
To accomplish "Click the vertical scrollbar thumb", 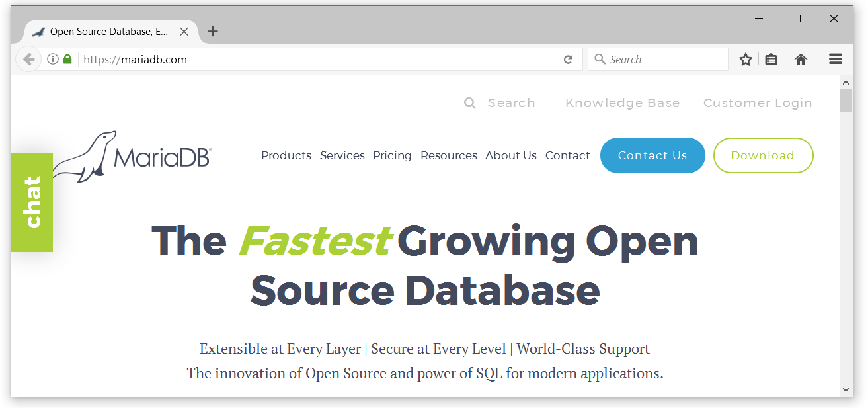I will click(846, 101).
